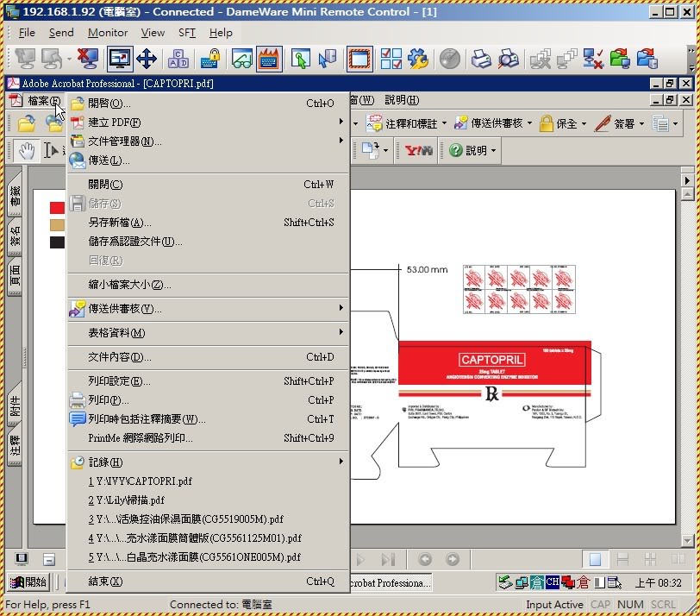This screenshot has width=700, height=616.
Task: Select 列印時包括注釋摘要(W) entry
Action: [x=208, y=418]
